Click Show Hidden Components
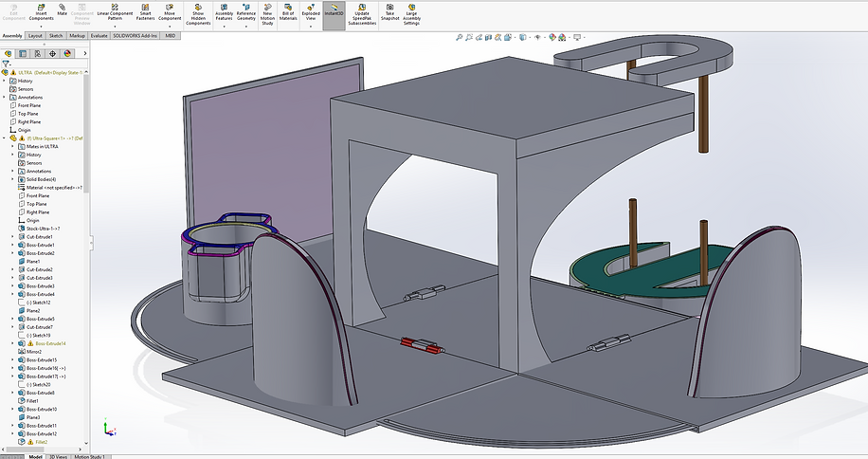This screenshot has height=459, width=868. click(x=198, y=15)
